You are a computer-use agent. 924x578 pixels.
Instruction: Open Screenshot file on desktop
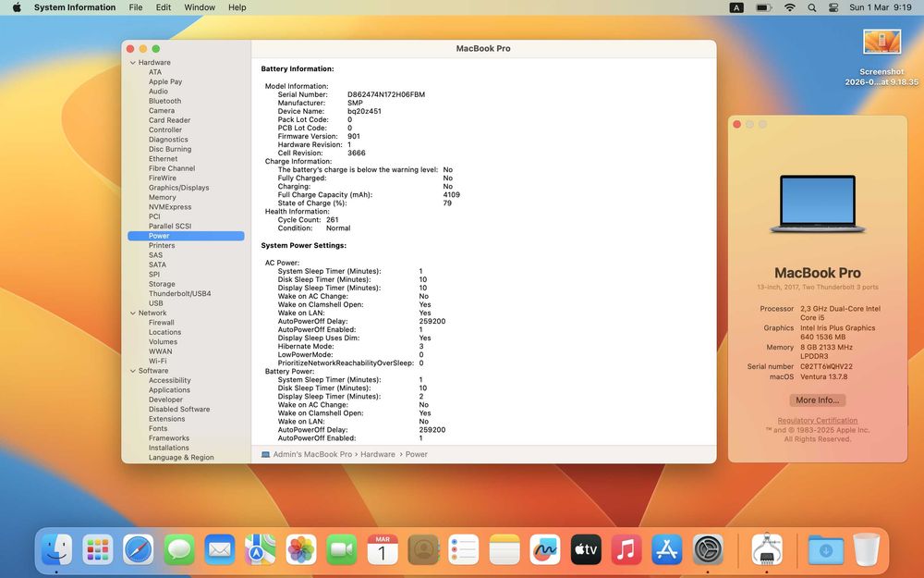pos(881,57)
